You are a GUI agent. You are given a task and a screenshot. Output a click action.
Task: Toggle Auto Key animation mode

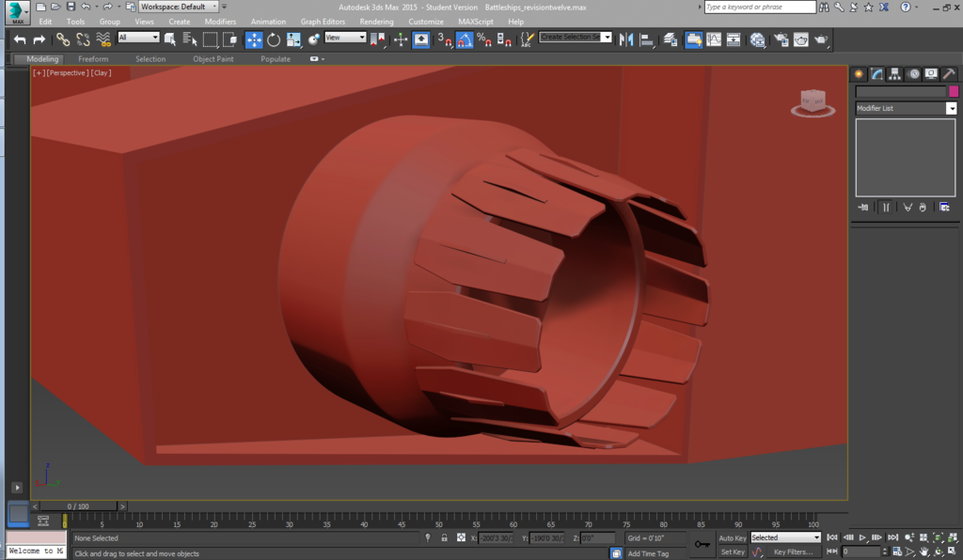733,538
